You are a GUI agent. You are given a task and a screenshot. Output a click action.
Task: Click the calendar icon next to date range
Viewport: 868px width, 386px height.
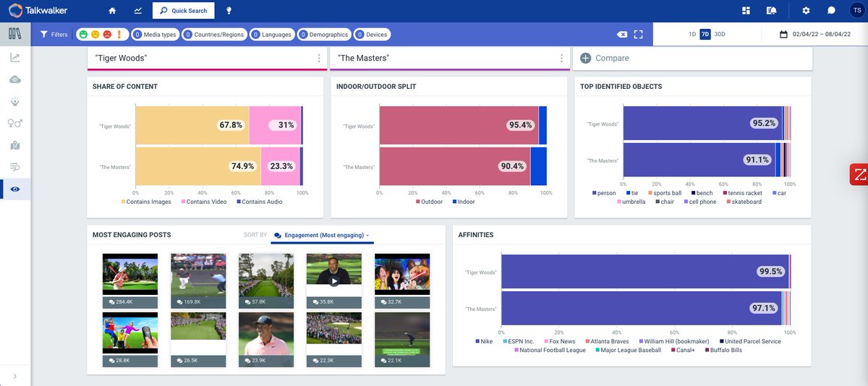783,34
